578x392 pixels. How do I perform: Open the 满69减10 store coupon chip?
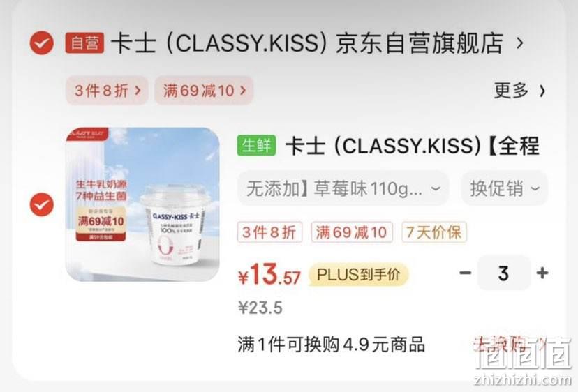pos(204,91)
